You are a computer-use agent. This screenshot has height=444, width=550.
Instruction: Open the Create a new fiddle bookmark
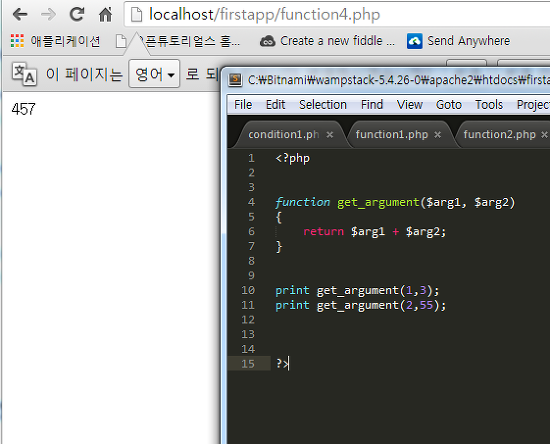click(x=327, y=41)
